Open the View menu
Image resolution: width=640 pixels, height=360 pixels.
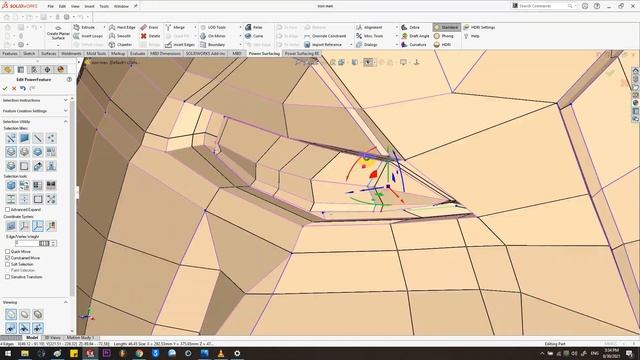pyautogui.click(x=75, y=6)
